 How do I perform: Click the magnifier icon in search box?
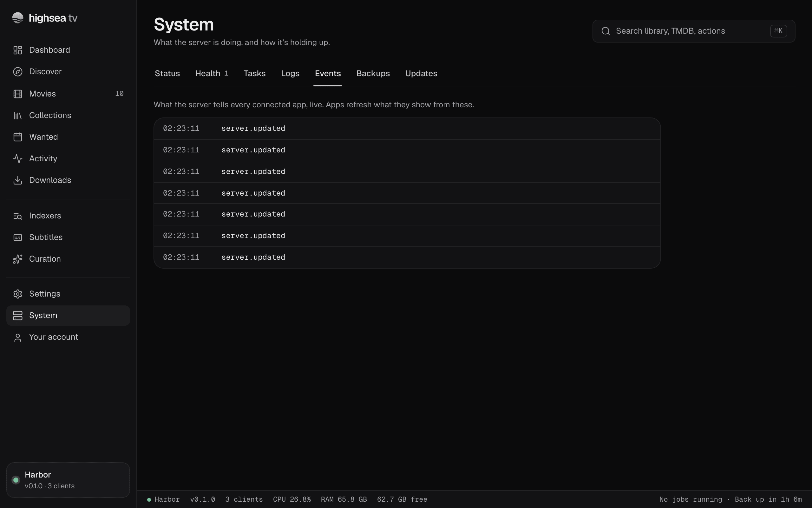tap(606, 31)
